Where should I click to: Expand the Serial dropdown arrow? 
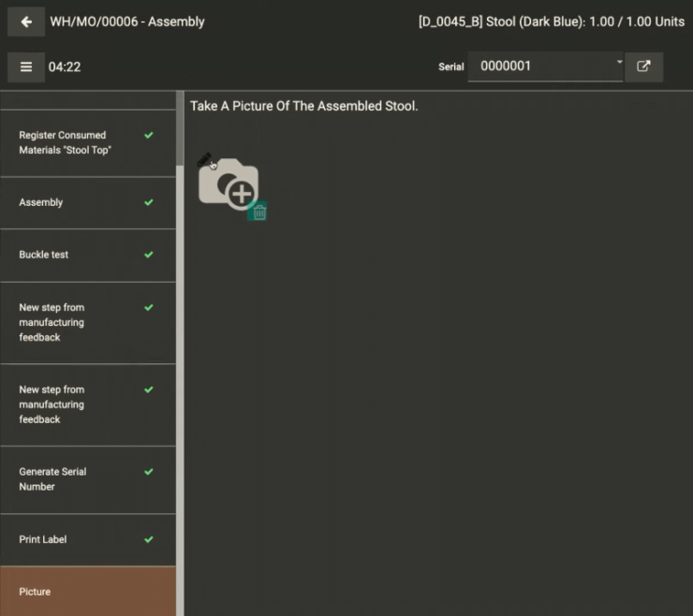pos(619,63)
